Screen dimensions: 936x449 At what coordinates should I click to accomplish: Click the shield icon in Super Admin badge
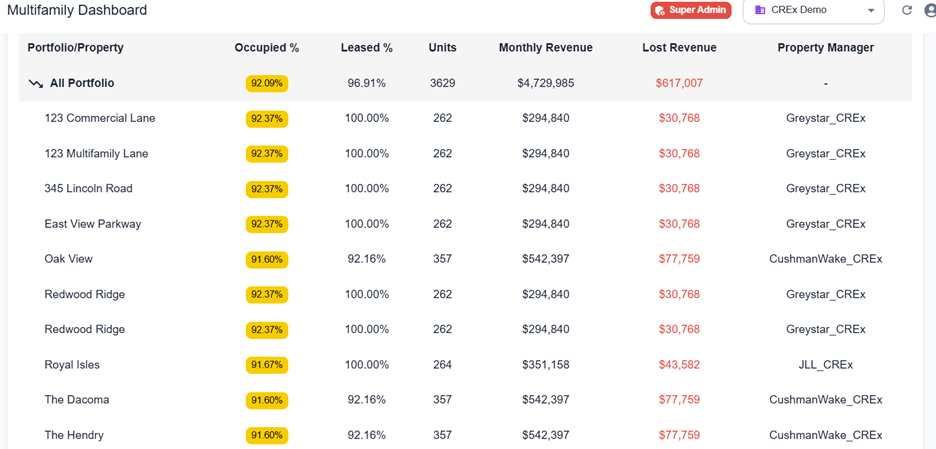click(x=659, y=11)
